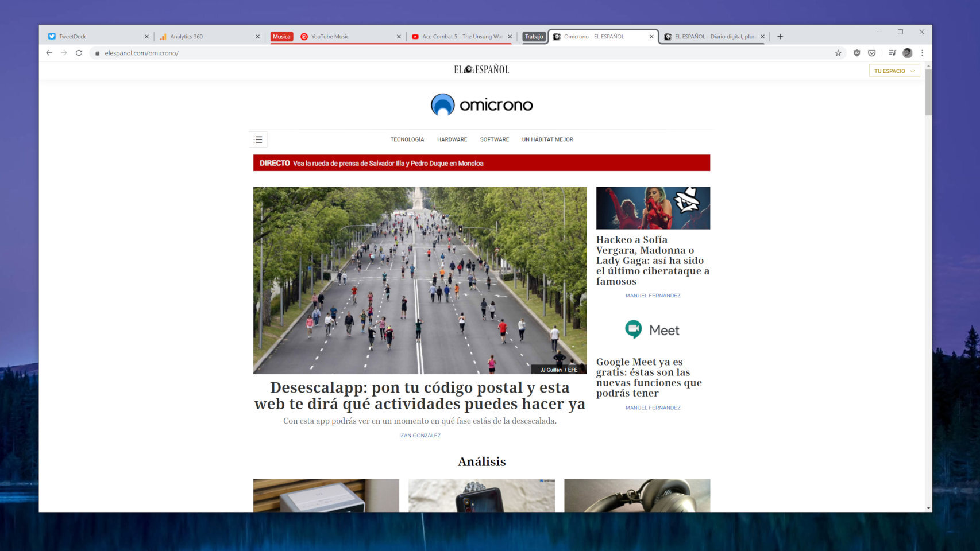Click the Google Meet logo thumbnail
This screenshot has width=980, height=551.
click(653, 330)
